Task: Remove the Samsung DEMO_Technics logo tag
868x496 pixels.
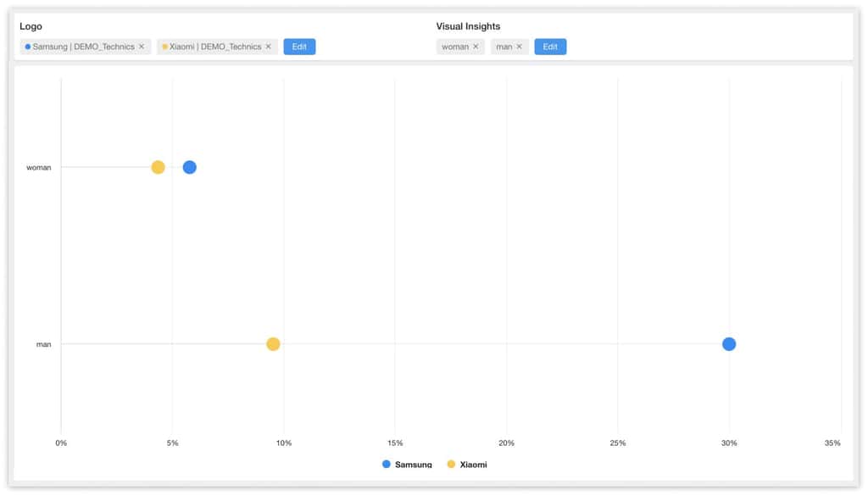Action: [142, 47]
